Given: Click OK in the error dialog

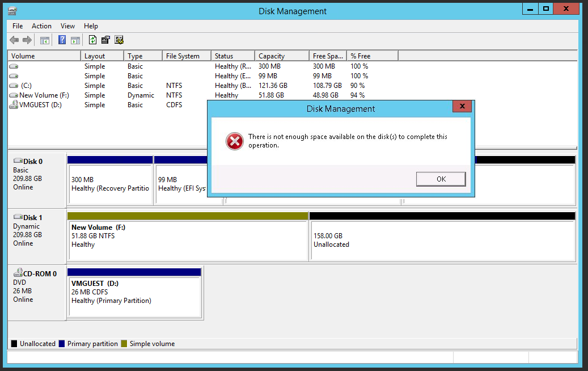Looking at the screenshot, I should coord(441,179).
